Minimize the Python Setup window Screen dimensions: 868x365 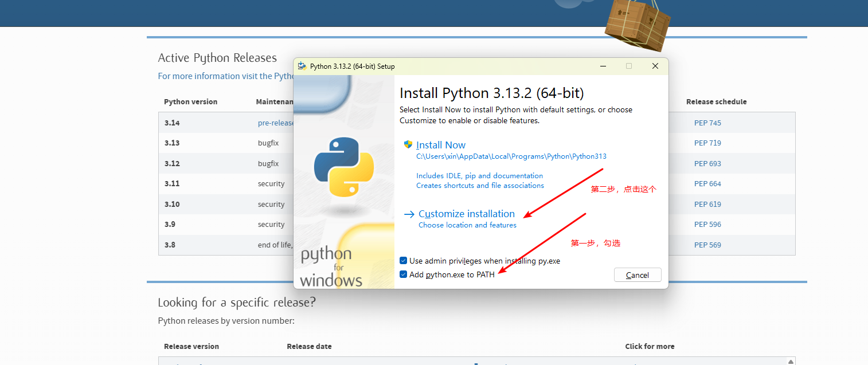[x=603, y=66]
